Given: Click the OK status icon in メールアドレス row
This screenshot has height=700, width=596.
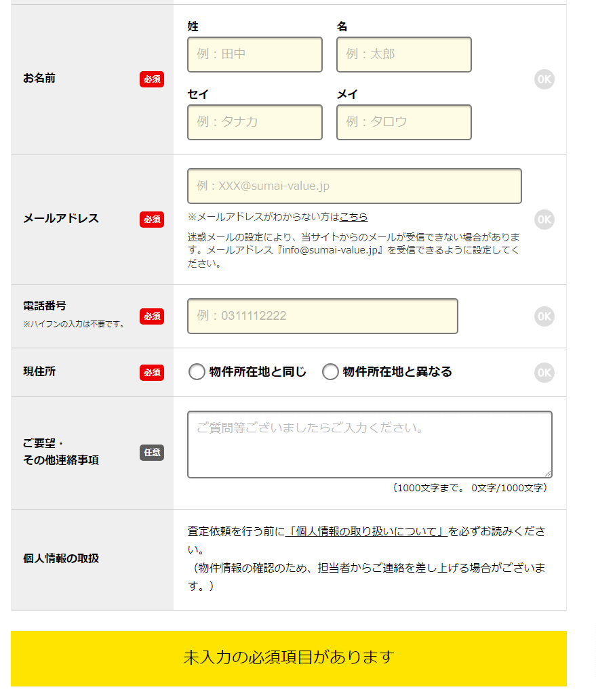Looking at the screenshot, I should point(544,220).
